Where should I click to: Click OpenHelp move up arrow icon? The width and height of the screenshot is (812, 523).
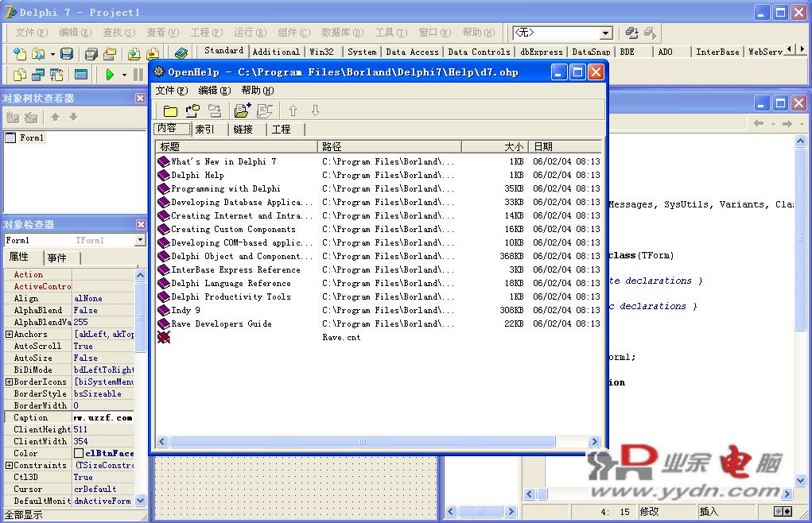(293, 110)
